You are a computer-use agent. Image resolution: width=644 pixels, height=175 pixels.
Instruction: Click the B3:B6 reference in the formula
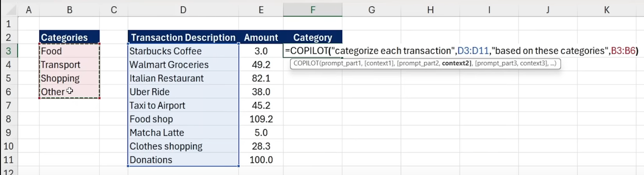click(623, 51)
